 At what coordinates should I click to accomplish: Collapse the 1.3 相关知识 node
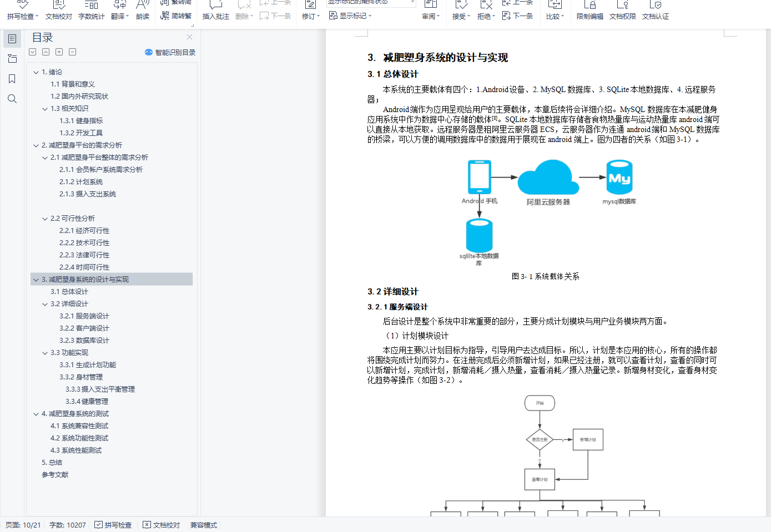[x=45, y=109]
